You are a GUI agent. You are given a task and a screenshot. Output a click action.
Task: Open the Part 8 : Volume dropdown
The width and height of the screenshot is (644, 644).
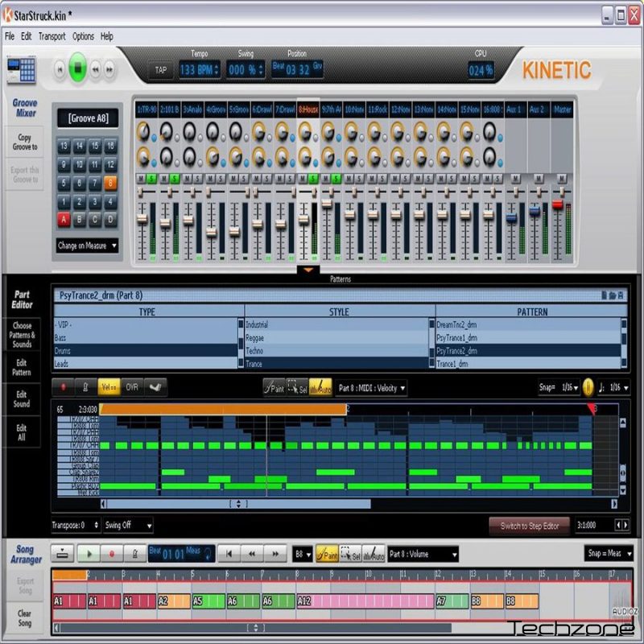tap(423, 554)
